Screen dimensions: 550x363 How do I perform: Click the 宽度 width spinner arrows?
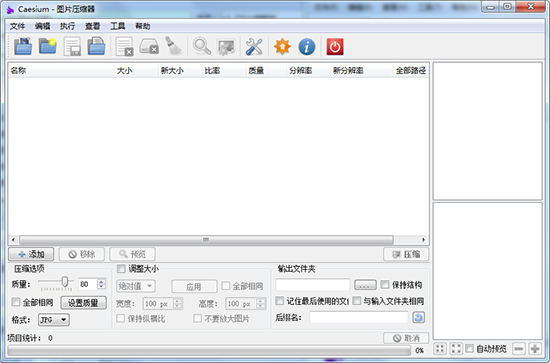pyautogui.click(x=178, y=303)
